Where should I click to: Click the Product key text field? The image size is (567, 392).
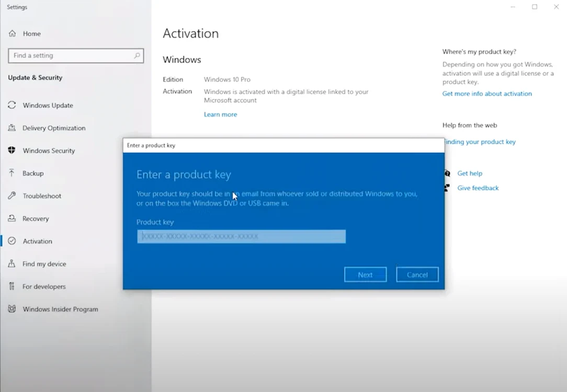241,236
